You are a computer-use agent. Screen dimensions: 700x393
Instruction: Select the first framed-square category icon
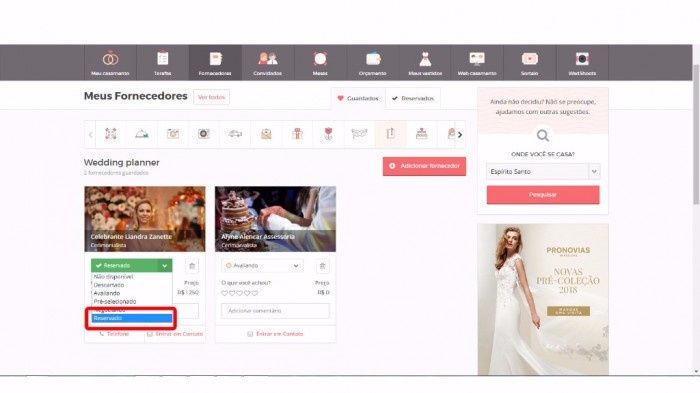[x=111, y=134]
